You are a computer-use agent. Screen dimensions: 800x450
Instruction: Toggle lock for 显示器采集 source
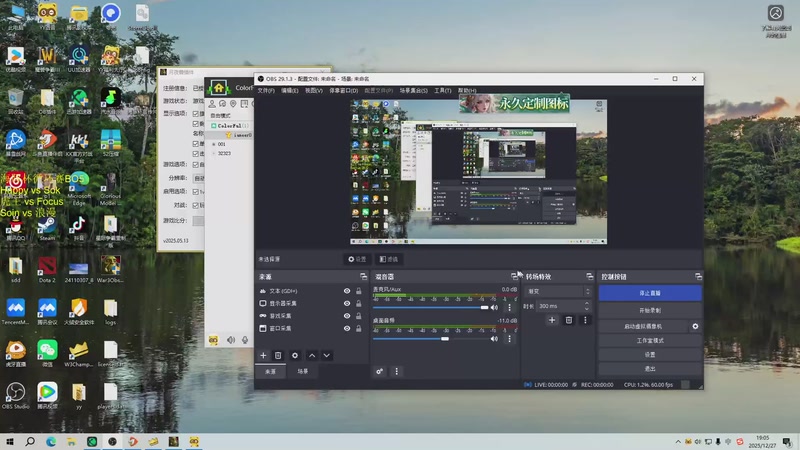[359, 303]
